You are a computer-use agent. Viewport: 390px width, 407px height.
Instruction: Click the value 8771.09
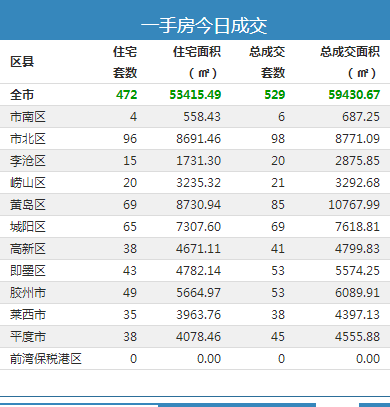pyautogui.click(x=358, y=139)
